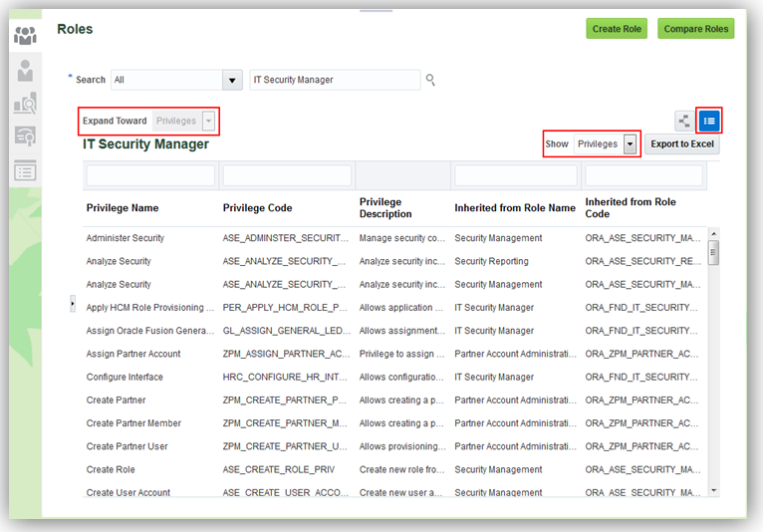Open the Roles tab in the sidebar
The height and width of the screenshot is (532, 763).
click(x=25, y=36)
